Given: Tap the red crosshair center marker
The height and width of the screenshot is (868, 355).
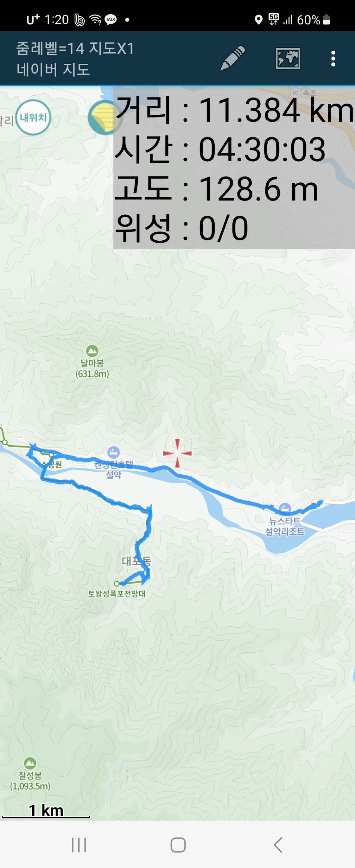Looking at the screenshot, I should 177,453.
